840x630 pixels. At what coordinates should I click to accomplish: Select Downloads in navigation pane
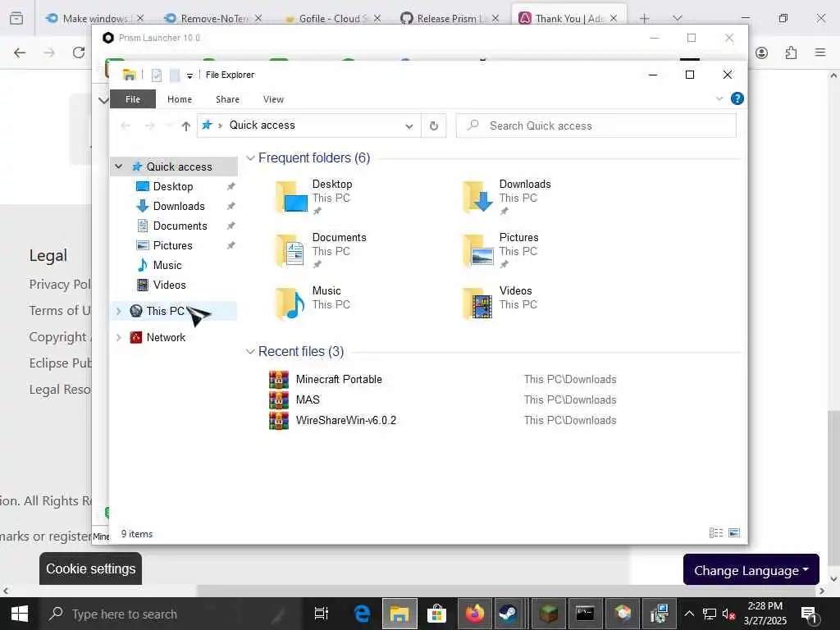click(x=178, y=206)
